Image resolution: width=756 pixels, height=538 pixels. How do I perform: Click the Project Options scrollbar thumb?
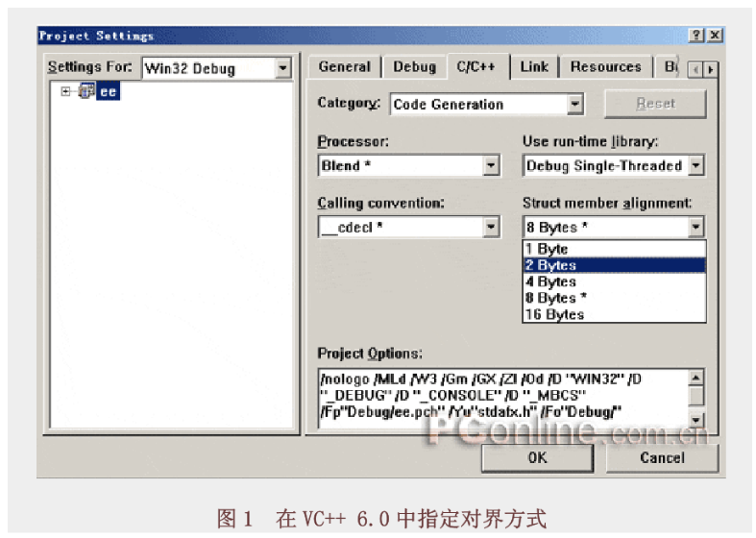click(695, 397)
